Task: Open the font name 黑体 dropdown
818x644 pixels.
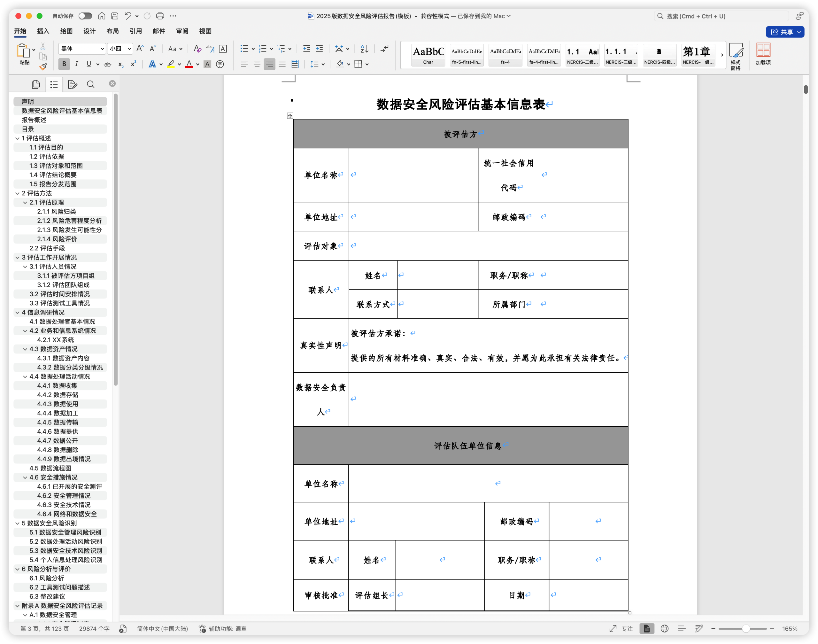Action: click(x=102, y=49)
